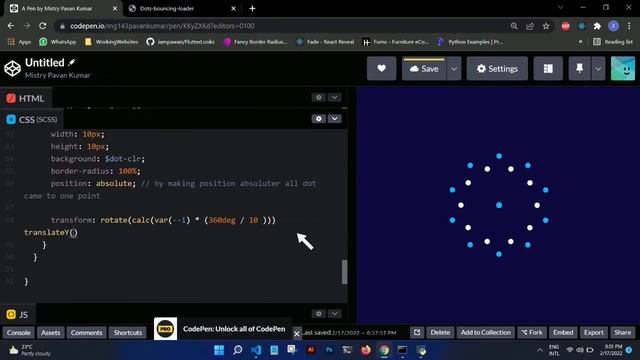The image size is (640, 360).
Task: Love this pen with the heart button
Action: pos(381,69)
